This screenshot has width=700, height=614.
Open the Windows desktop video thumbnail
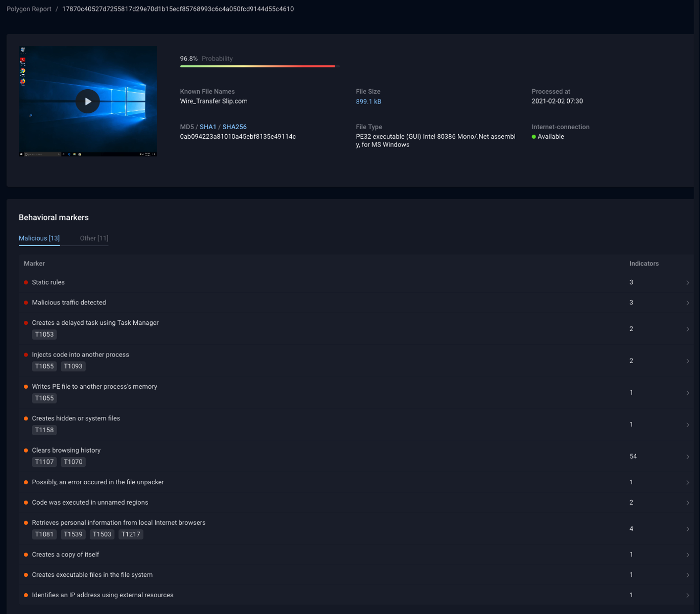pyautogui.click(x=88, y=102)
